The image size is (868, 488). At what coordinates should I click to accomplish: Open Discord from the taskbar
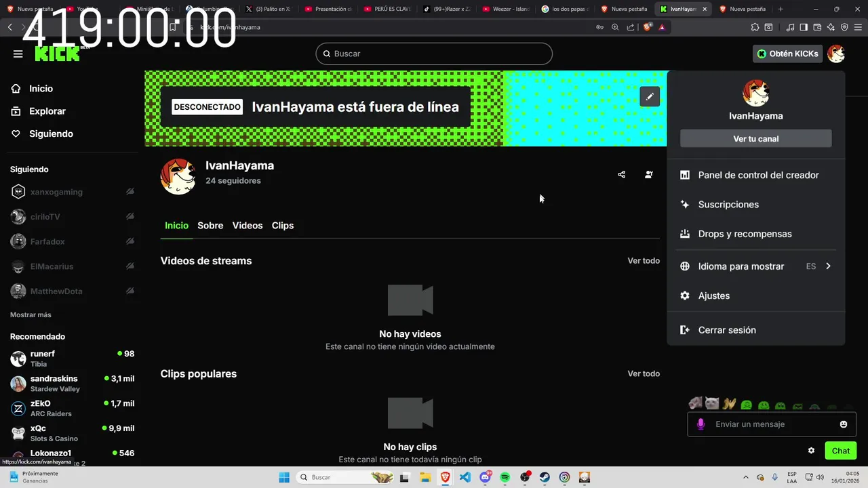coord(485,477)
